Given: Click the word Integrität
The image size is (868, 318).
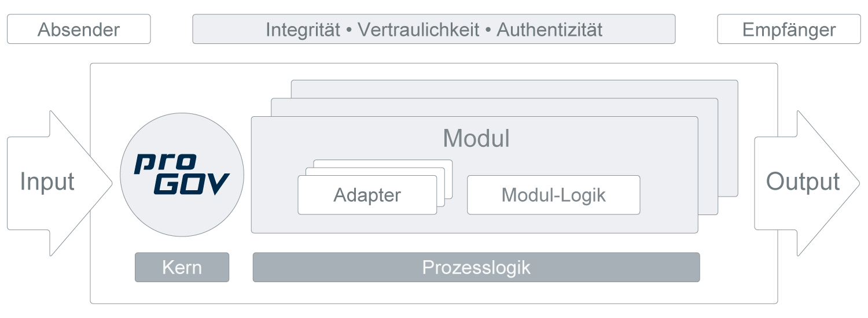Looking at the screenshot, I should pos(303,29).
